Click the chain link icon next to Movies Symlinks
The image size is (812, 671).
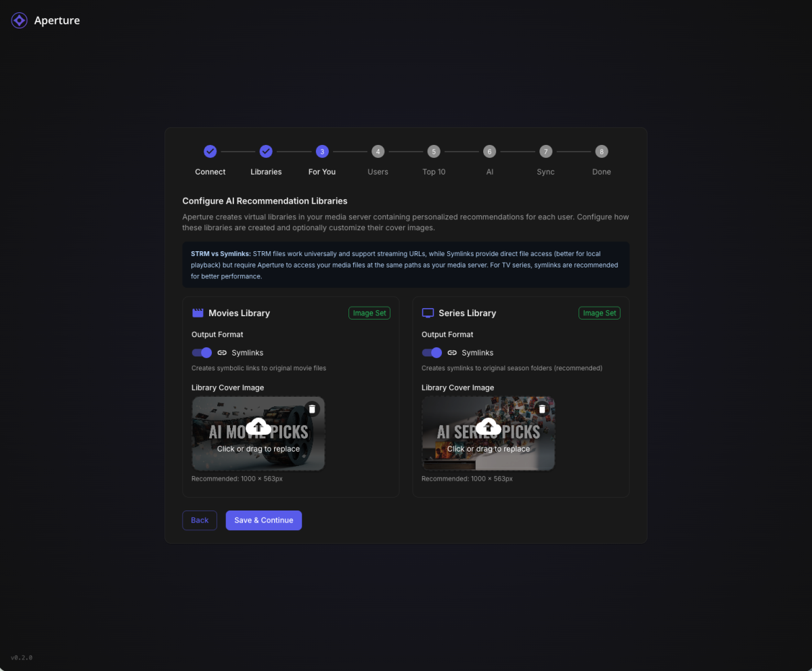(x=222, y=352)
